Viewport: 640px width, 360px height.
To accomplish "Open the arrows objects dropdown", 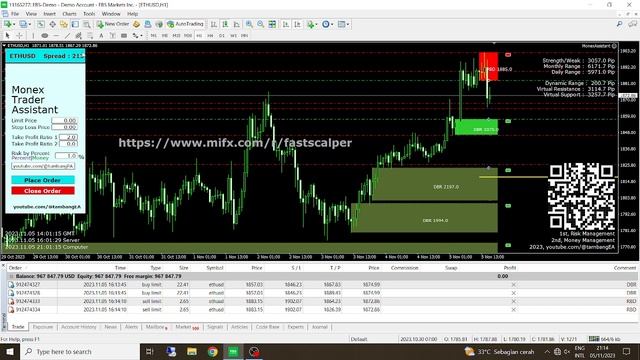I will click(x=137, y=36).
